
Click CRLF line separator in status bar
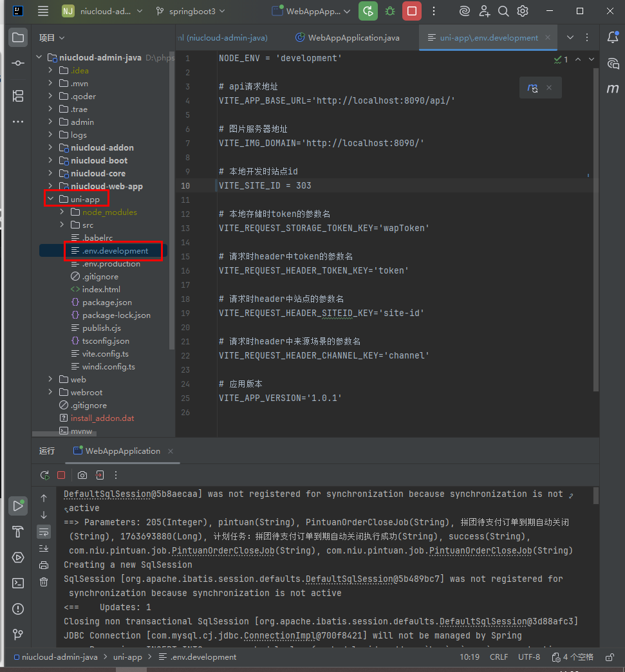click(x=498, y=657)
